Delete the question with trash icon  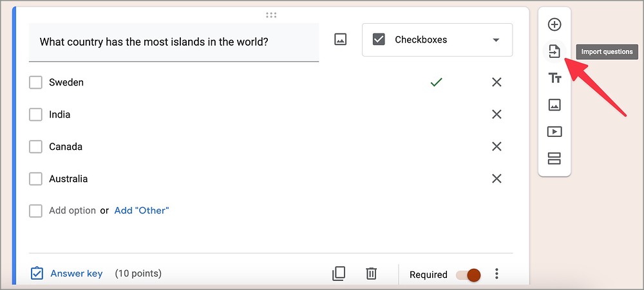371,274
